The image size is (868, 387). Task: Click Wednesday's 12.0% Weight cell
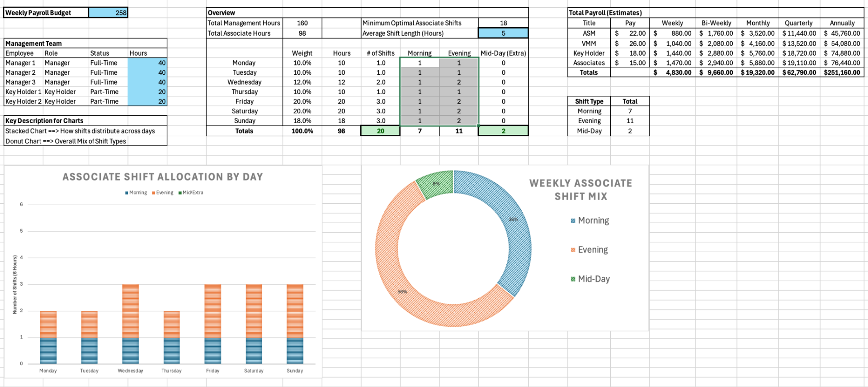(x=302, y=82)
